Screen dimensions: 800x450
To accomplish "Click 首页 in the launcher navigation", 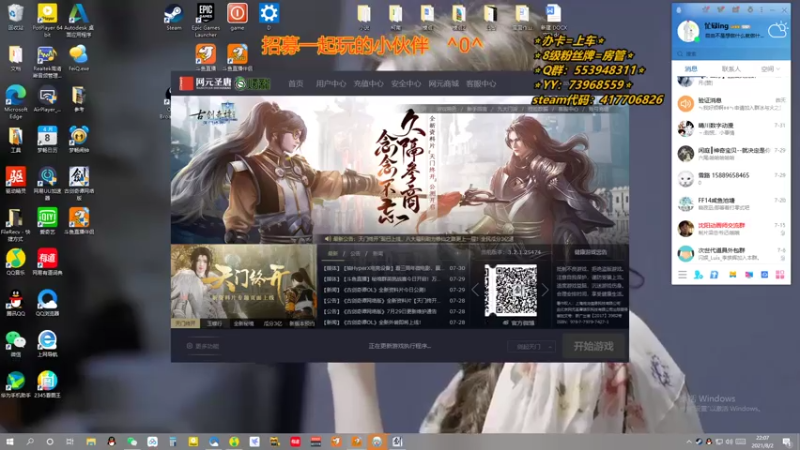I will pos(295,84).
